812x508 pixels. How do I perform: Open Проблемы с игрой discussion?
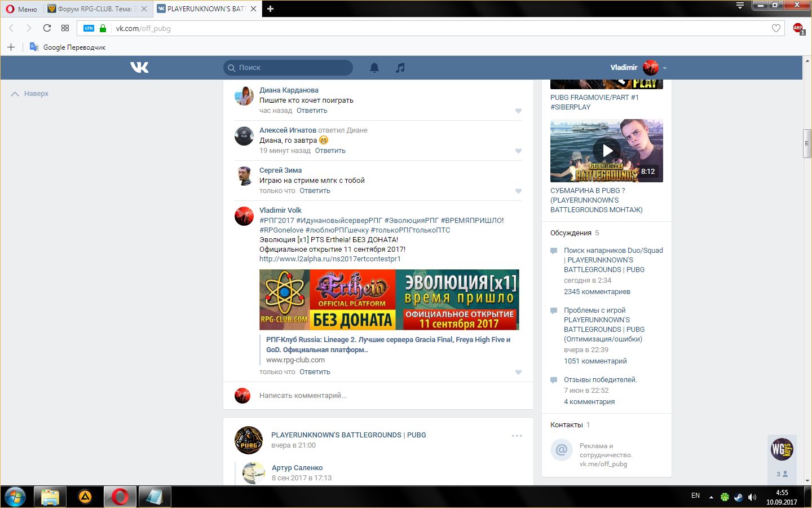coord(604,325)
